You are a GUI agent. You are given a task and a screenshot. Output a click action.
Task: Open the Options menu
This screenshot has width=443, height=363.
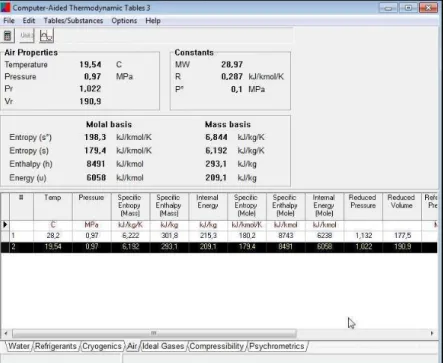pyautogui.click(x=124, y=21)
